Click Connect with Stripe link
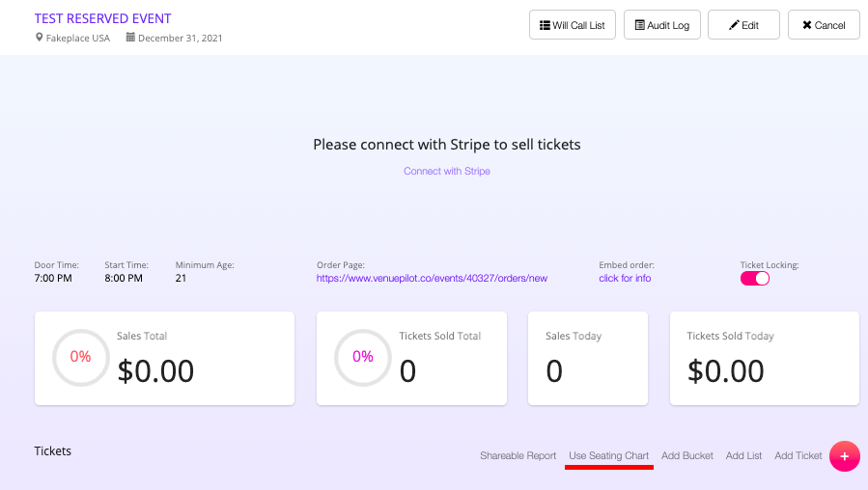The width and height of the screenshot is (868, 490). point(447,171)
